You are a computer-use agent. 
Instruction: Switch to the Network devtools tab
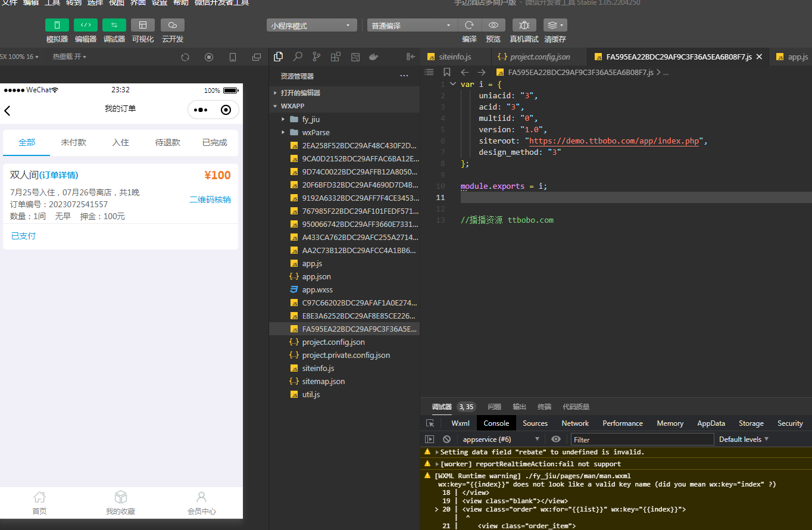coord(575,423)
